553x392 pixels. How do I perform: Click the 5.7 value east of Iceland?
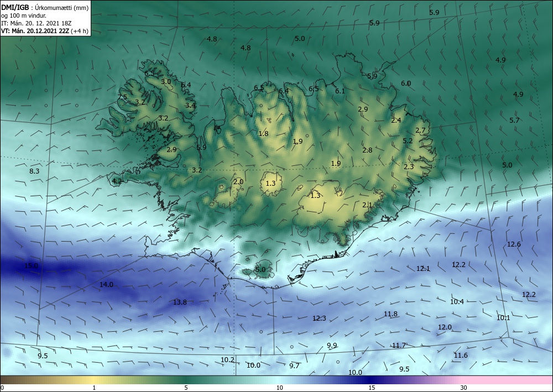coord(514,120)
